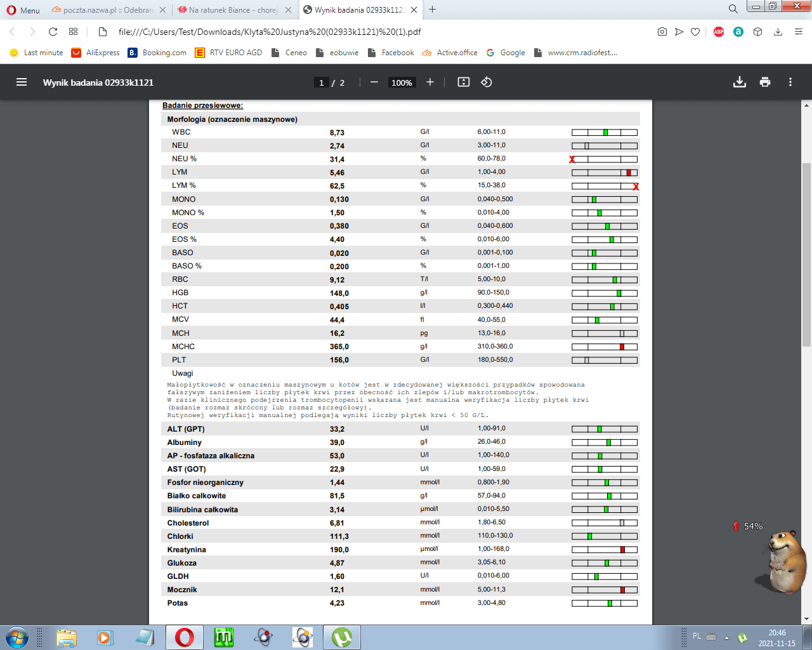Click the 'Morfologia (oznaczenie maszynowe)' heading
The image size is (812, 650).
point(232,119)
